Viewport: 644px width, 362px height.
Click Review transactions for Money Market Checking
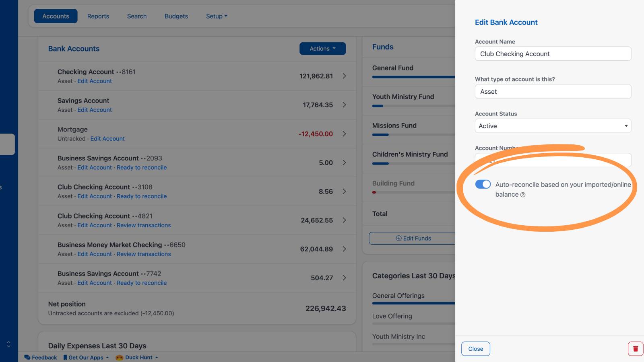point(144,254)
